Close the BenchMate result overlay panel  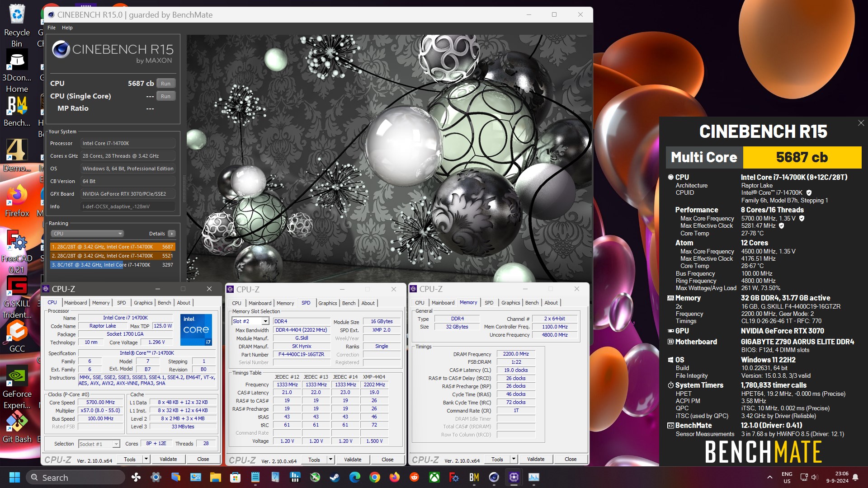coord(861,123)
